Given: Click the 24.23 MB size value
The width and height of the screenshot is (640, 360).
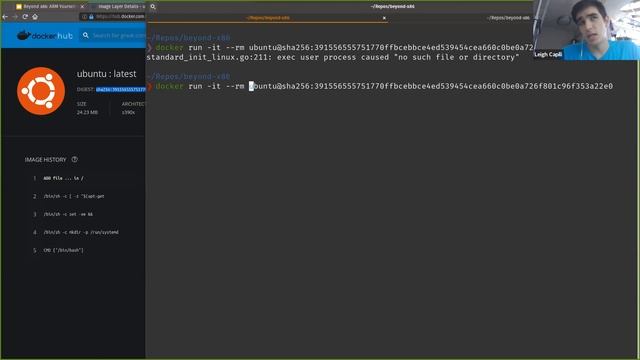Looking at the screenshot, I should (x=87, y=112).
